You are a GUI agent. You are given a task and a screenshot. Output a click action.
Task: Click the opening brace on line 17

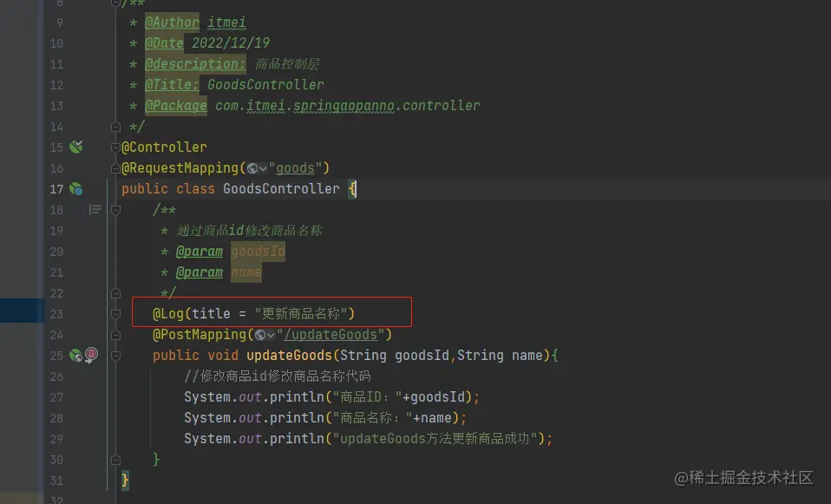[352, 188]
